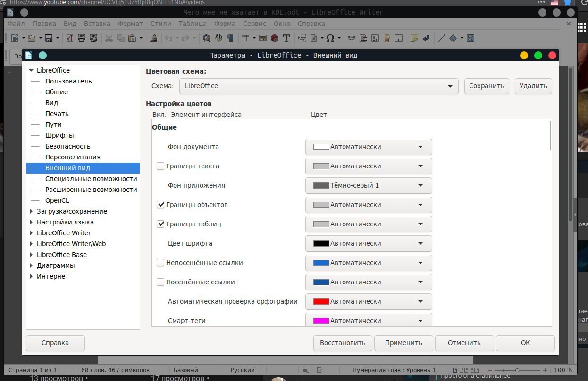Click Cut scissors icon in Writer toolbar
588x381 pixels.
click(x=109, y=38)
